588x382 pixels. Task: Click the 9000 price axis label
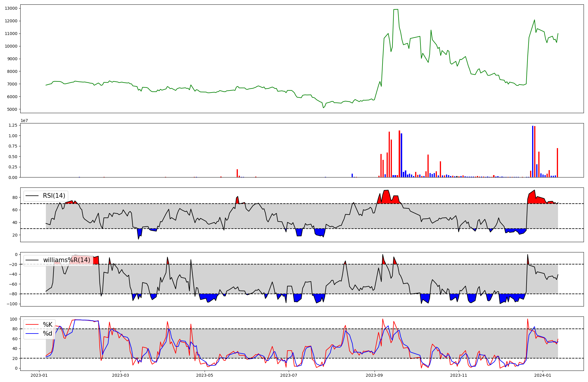[x=12, y=59]
